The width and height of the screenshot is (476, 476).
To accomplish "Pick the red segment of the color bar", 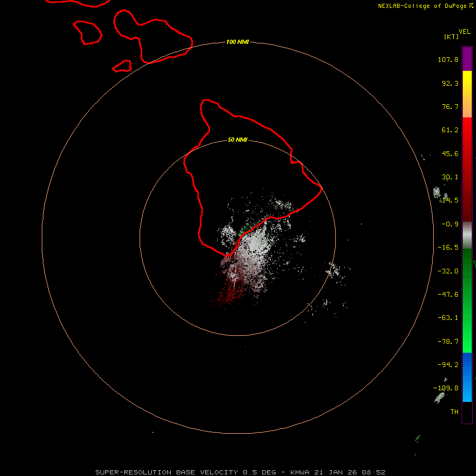I will pyautogui.click(x=467, y=169).
